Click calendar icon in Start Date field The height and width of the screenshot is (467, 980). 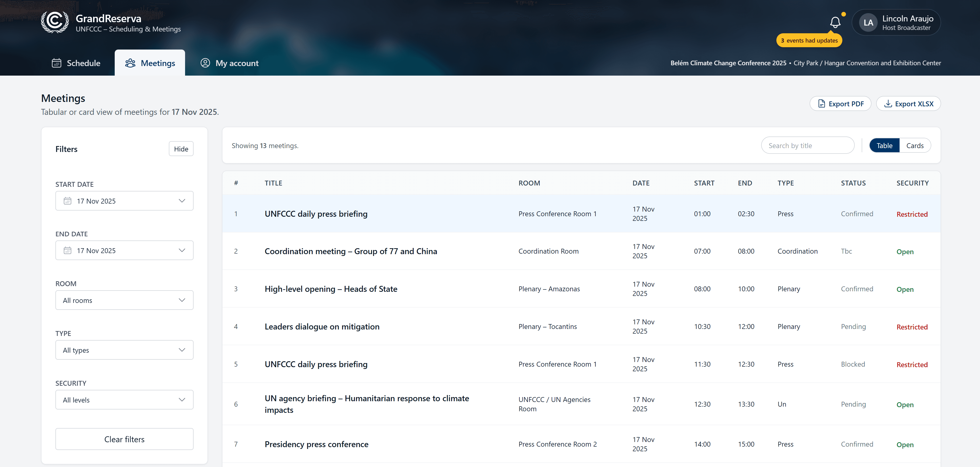tap(67, 201)
